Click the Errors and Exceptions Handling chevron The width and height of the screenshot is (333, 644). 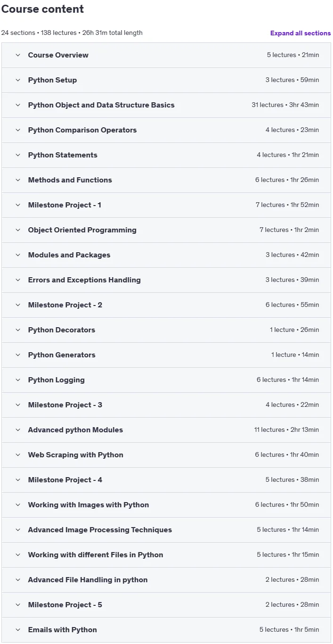[18, 280]
